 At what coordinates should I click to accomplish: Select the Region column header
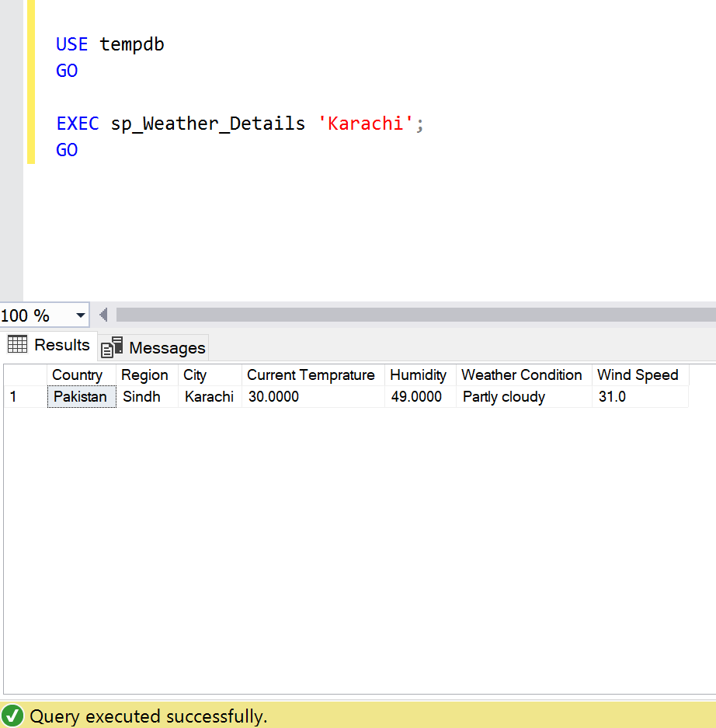pos(146,375)
